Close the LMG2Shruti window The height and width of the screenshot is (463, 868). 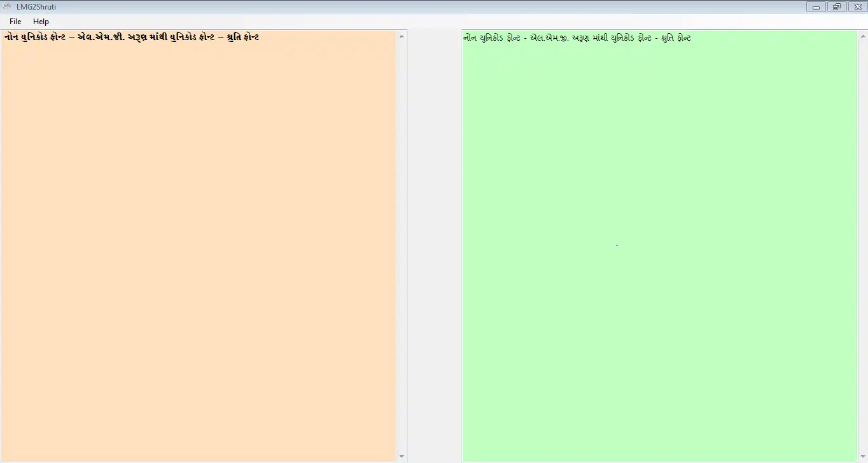click(x=857, y=6)
